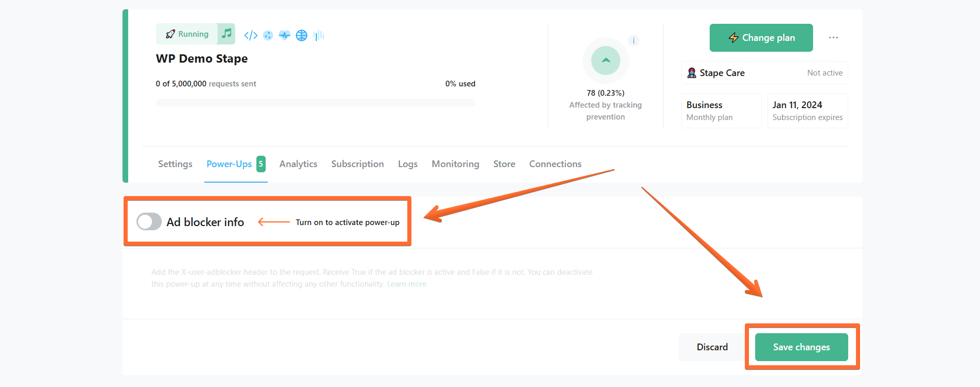This screenshot has width=980, height=387.
Task: Open the three-dot more options menu
Action: pos(833,38)
